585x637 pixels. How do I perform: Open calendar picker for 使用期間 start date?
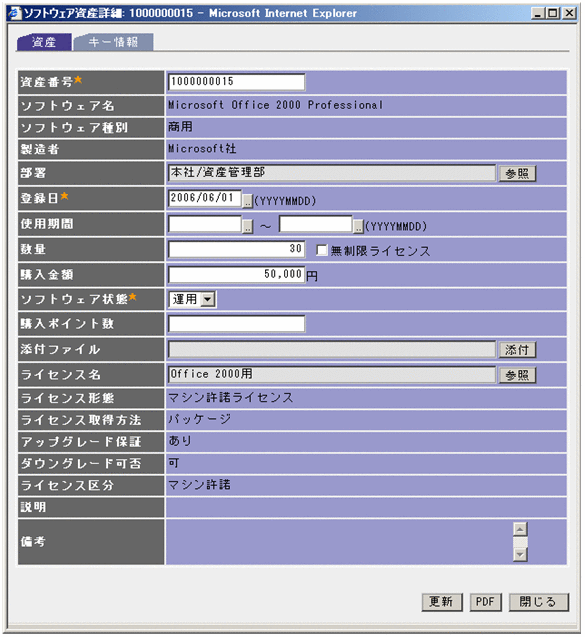click(x=247, y=226)
